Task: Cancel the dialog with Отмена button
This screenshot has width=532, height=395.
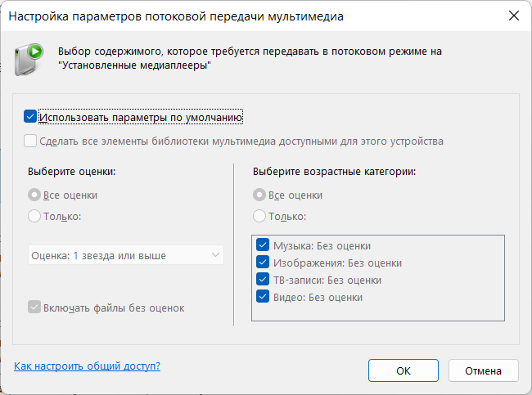Action: point(484,370)
